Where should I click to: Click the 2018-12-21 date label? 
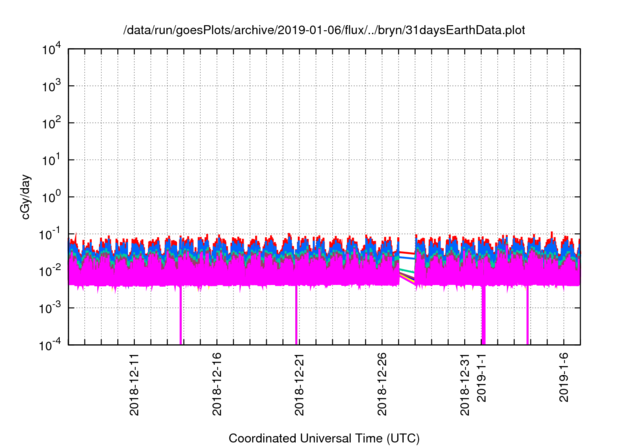pyautogui.click(x=299, y=384)
